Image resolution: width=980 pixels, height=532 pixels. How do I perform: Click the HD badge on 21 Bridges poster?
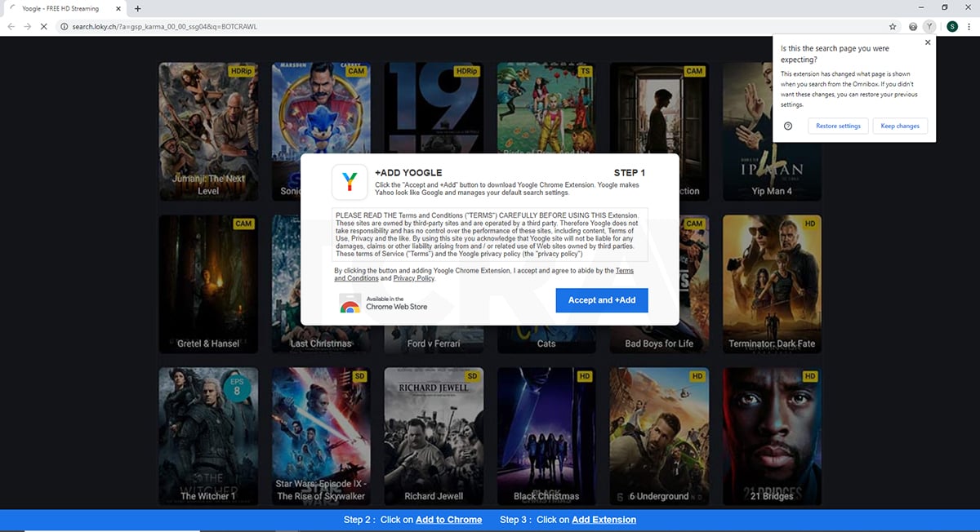tap(809, 376)
